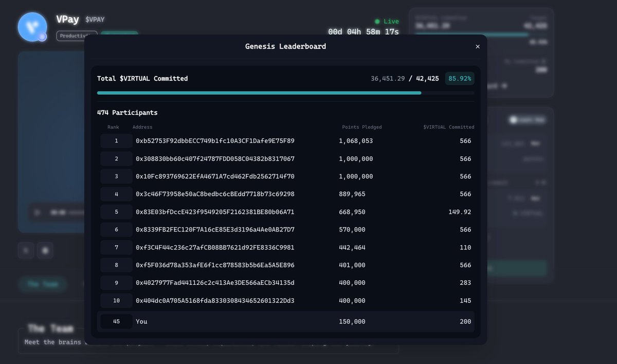617x364 pixels.
Task: Click the Total $VIRTUAL Committed label
Action: [142, 79]
